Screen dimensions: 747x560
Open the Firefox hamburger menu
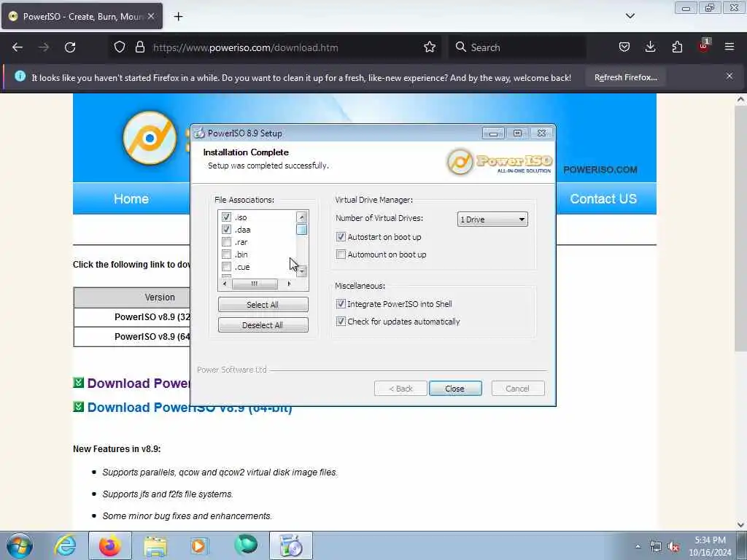coord(729,47)
